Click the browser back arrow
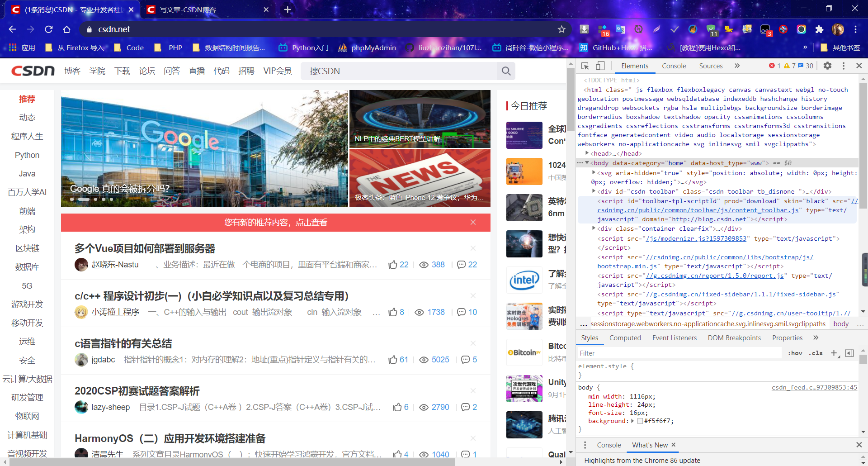 tap(12, 29)
